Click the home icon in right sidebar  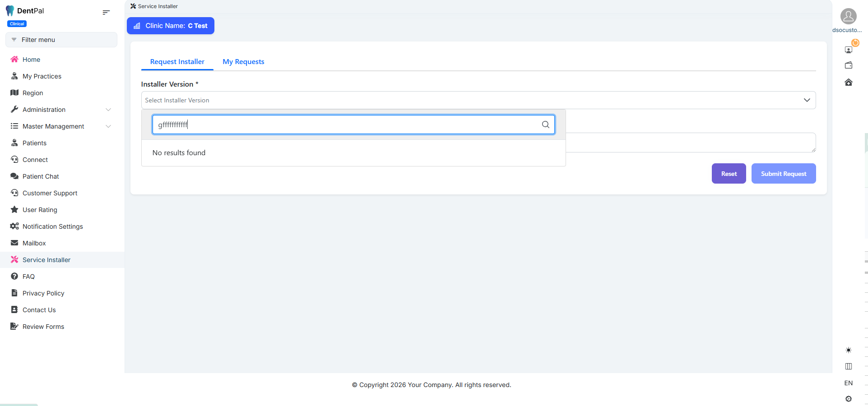click(x=849, y=82)
